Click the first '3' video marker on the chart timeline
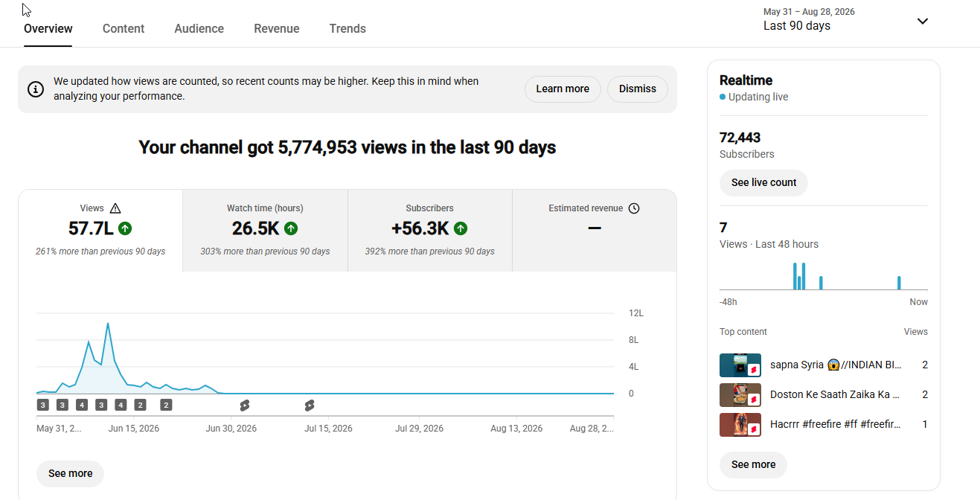The width and height of the screenshot is (980, 500). (43, 406)
